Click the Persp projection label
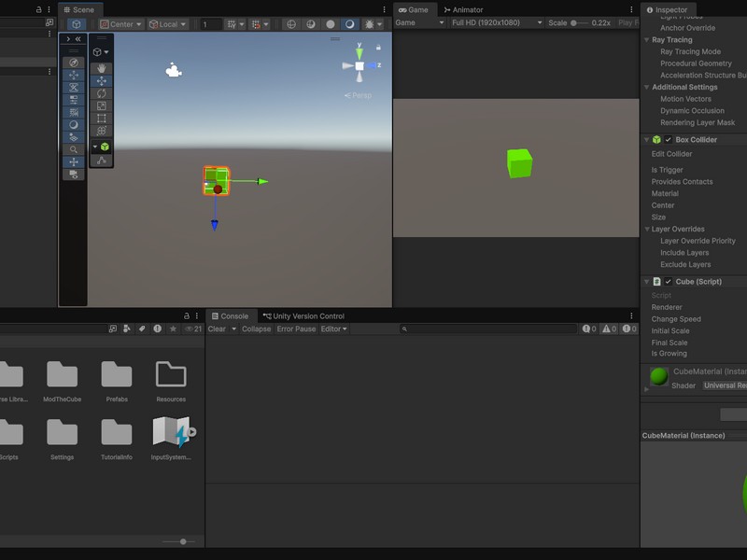747x560 pixels. [x=358, y=95]
